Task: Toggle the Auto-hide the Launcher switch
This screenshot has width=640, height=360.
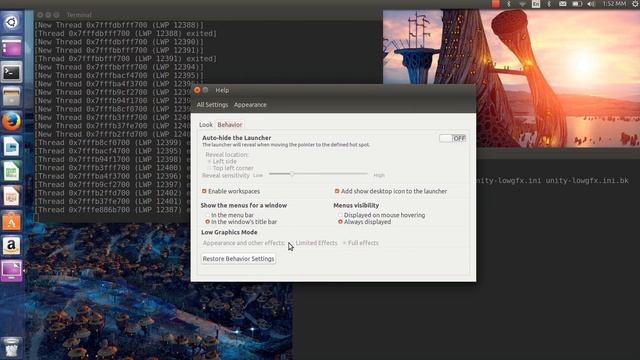Action: [x=453, y=138]
